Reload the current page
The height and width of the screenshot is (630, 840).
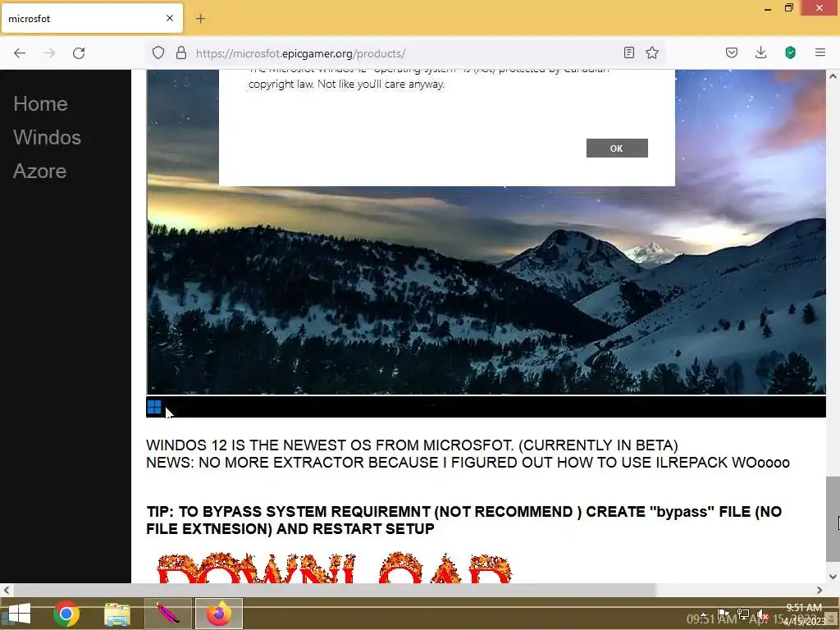pos(79,53)
